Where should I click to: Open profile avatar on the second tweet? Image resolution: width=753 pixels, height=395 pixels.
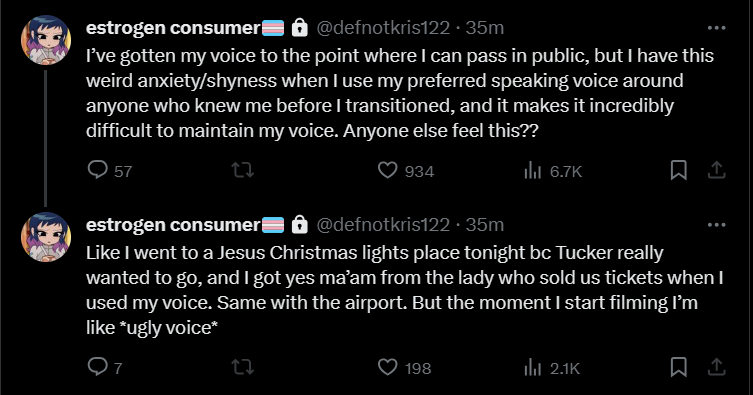46,237
